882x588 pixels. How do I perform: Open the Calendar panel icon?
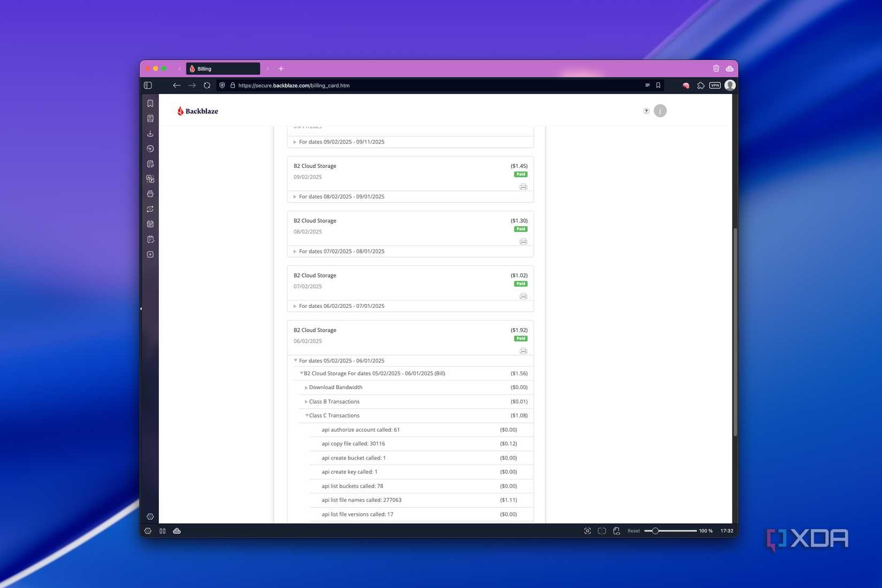click(x=150, y=224)
